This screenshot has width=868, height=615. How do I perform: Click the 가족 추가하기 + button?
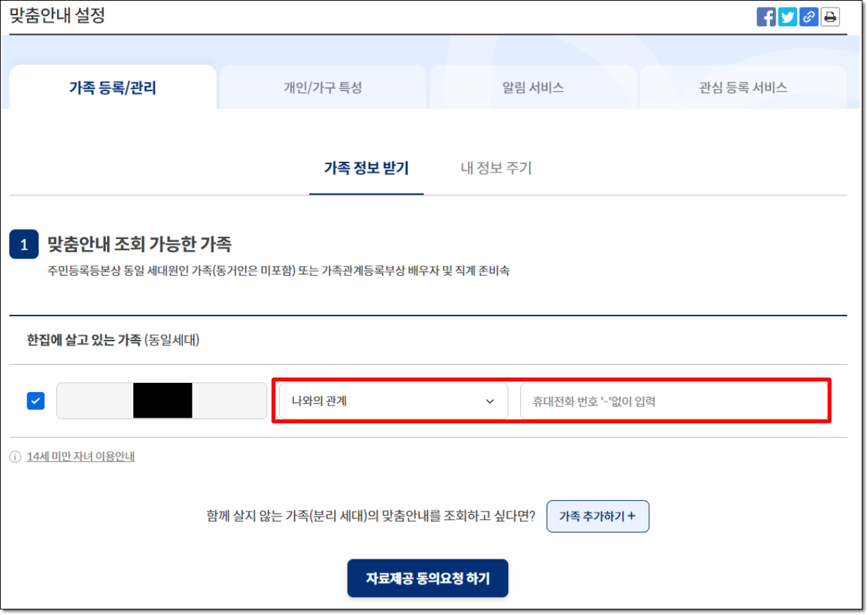pos(598,516)
